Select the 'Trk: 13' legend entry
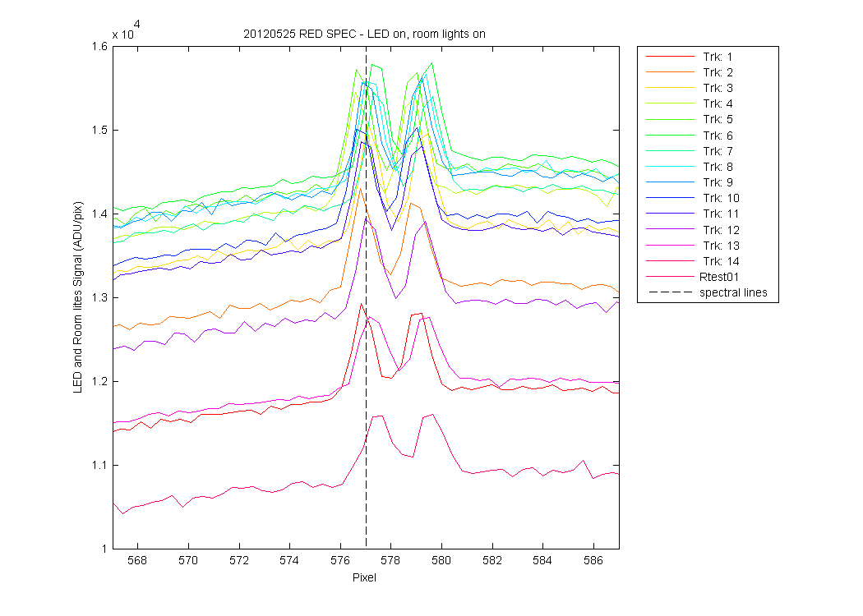The height and width of the screenshot is (616, 863). pyautogui.click(x=692, y=246)
